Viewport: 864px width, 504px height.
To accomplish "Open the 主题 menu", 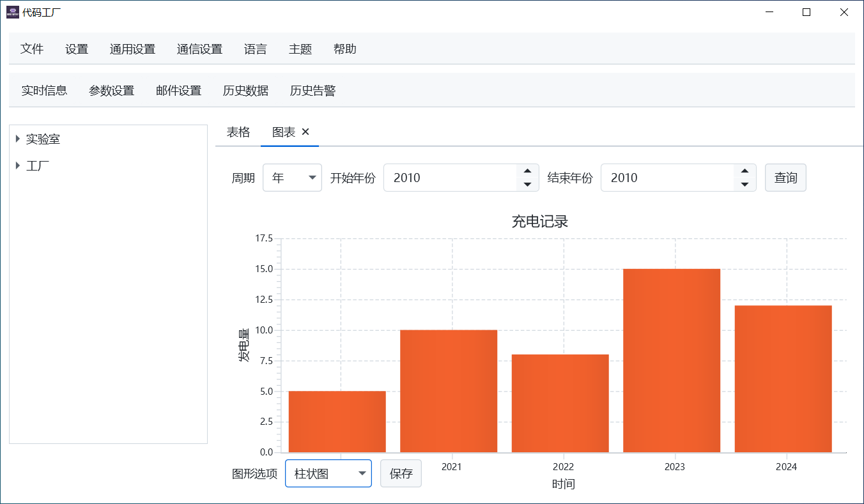I will pyautogui.click(x=300, y=49).
